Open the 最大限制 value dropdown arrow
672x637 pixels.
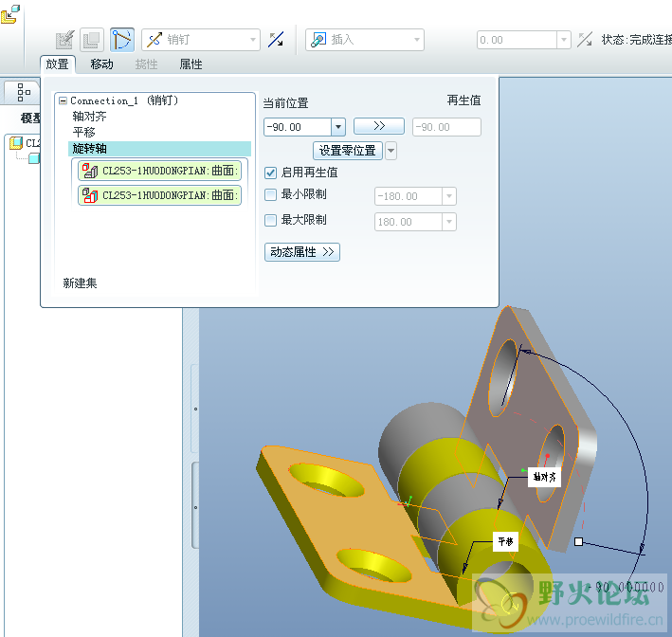(x=449, y=222)
